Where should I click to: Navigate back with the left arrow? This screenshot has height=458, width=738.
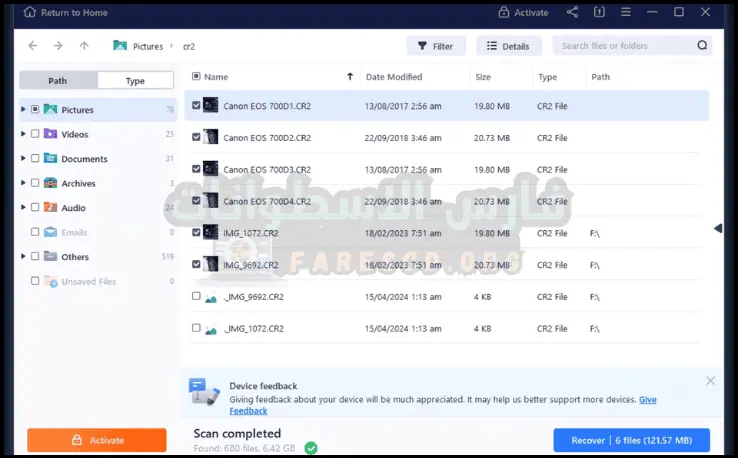[x=33, y=46]
